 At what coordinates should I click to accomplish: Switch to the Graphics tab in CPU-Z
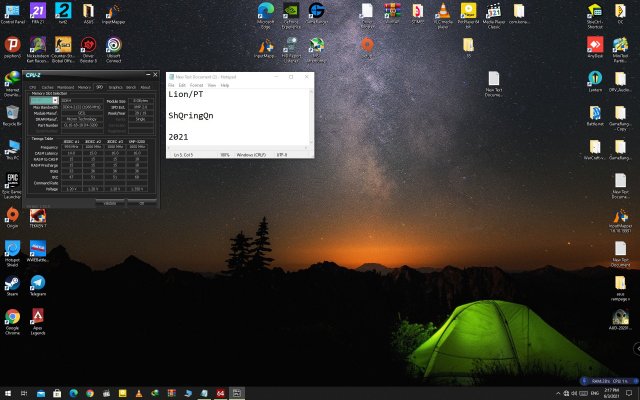pos(115,87)
